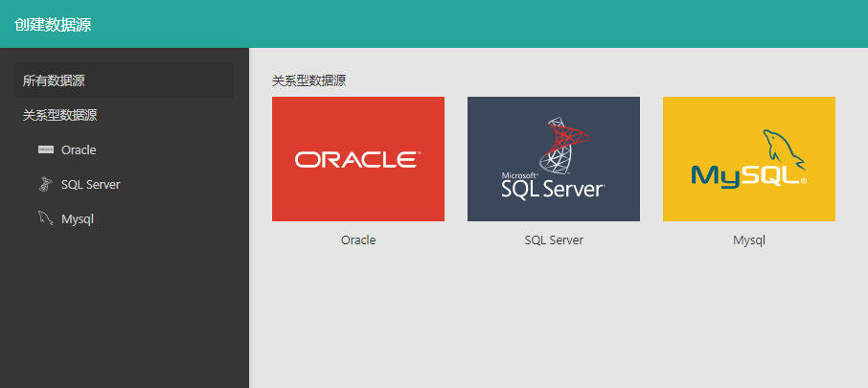Click the Mysql dolphin icon in the sidebar
This screenshot has width=868, height=388.
point(45,218)
